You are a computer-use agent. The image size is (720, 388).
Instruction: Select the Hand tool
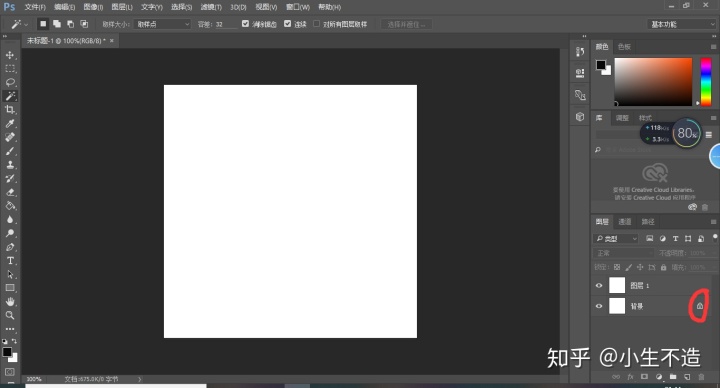[10, 302]
